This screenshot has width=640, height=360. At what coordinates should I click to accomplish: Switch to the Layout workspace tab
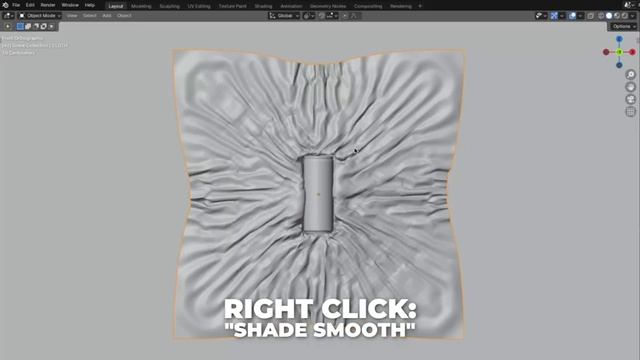(116, 6)
